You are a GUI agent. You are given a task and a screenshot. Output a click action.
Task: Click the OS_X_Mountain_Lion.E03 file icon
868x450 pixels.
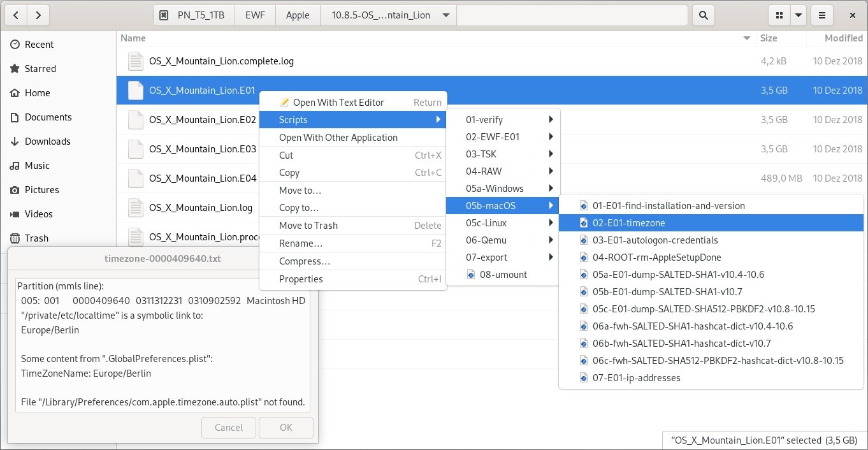(x=136, y=149)
